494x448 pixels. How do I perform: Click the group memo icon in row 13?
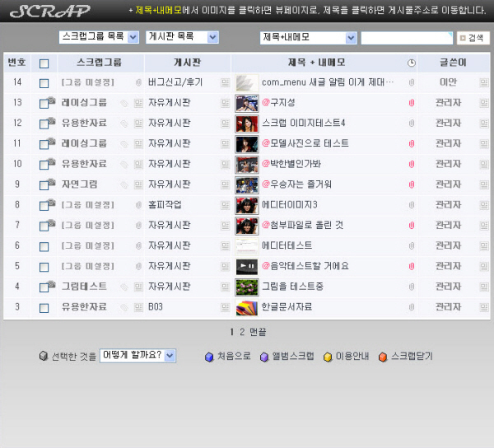[138, 103]
